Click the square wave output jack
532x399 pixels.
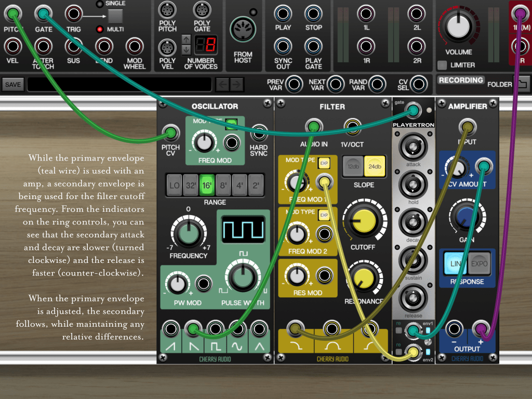(x=215, y=329)
